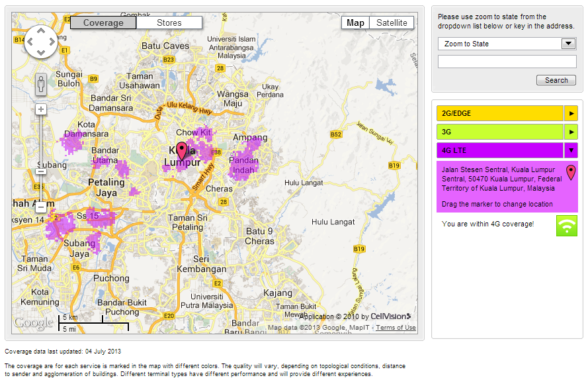Click the pan left arrow on map

(30, 42)
